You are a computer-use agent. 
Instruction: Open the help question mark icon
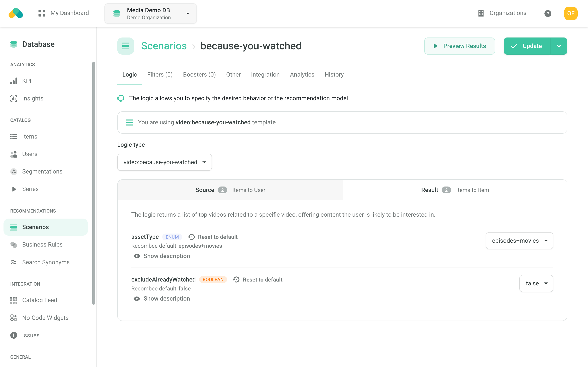click(x=547, y=13)
